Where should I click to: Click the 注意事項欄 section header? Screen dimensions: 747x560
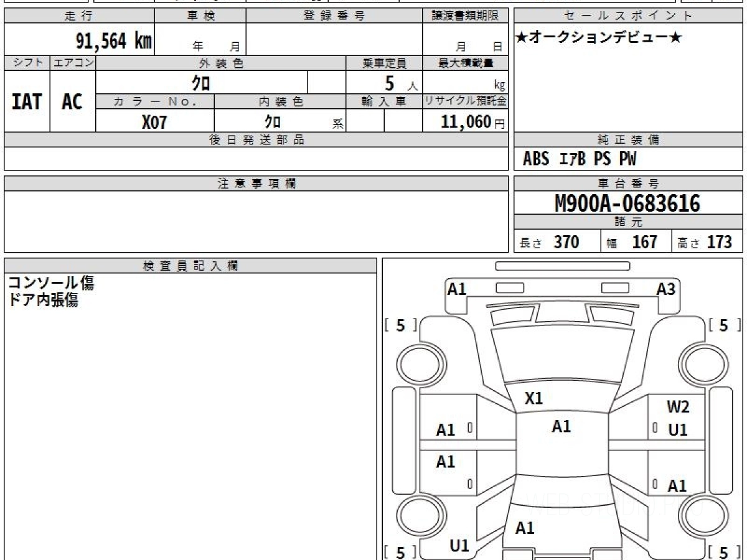256,184
